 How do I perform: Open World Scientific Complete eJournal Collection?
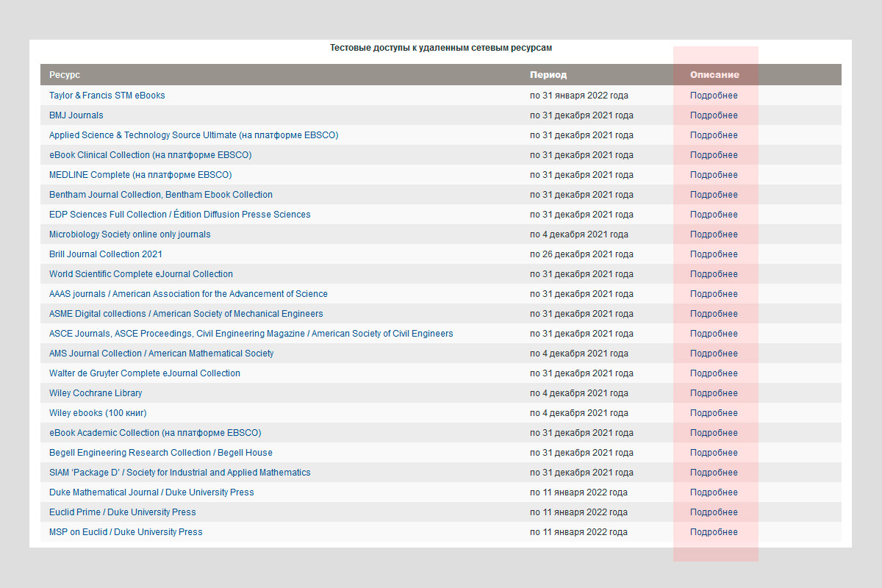(140, 274)
